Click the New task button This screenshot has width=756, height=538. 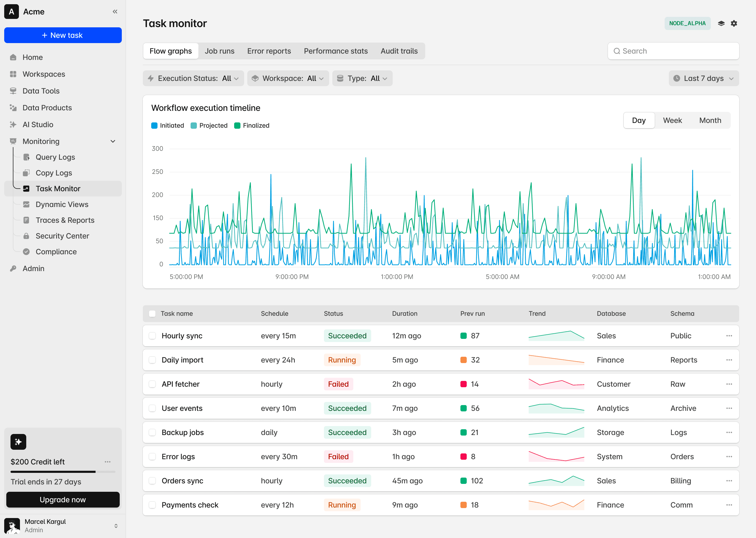63,35
